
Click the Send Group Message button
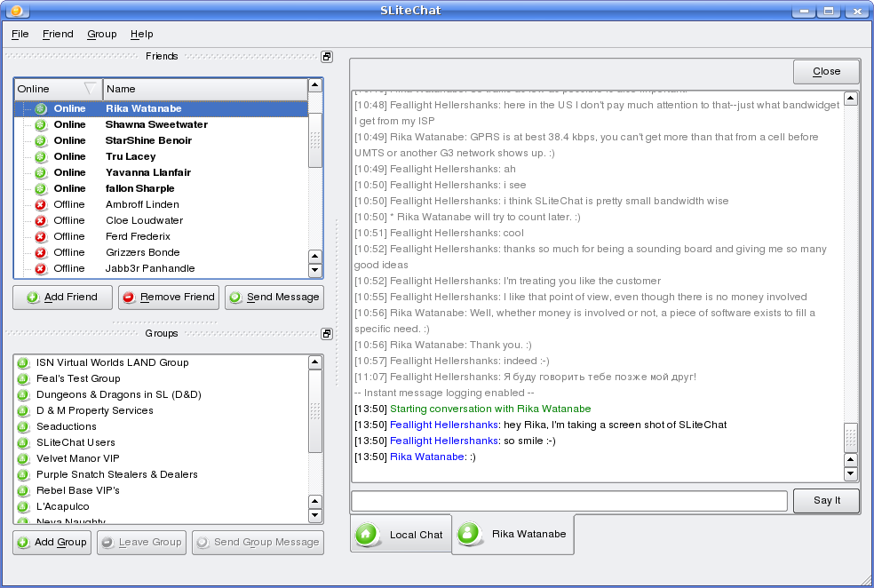tap(258, 543)
